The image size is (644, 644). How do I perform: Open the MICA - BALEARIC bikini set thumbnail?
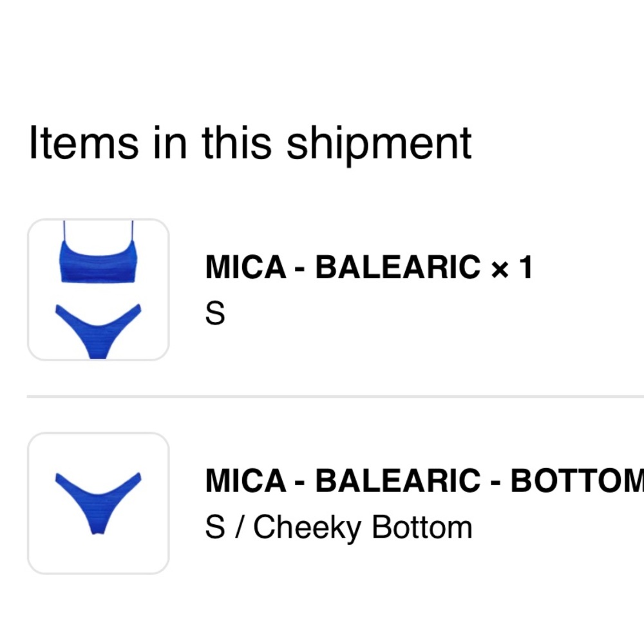(98, 290)
